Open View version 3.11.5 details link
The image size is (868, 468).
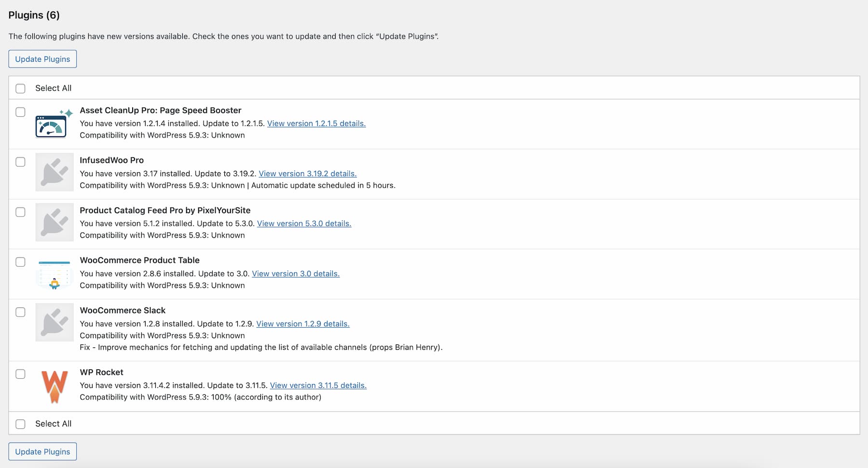click(318, 385)
